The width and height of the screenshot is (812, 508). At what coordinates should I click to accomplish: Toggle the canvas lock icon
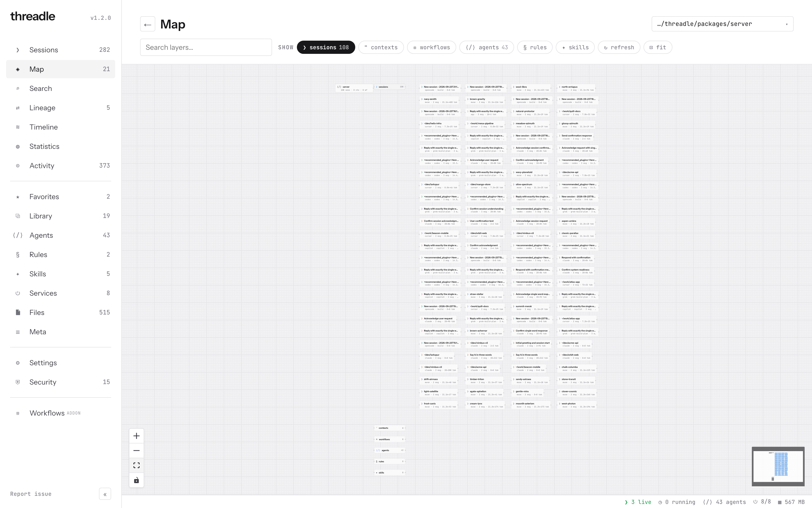point(137,480)
